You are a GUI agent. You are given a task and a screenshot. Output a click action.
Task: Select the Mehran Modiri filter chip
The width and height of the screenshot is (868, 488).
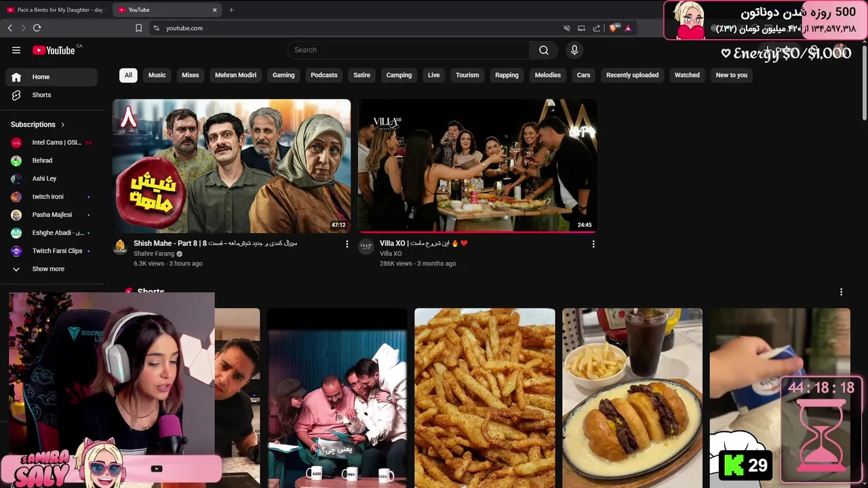[x=235, y=75]
